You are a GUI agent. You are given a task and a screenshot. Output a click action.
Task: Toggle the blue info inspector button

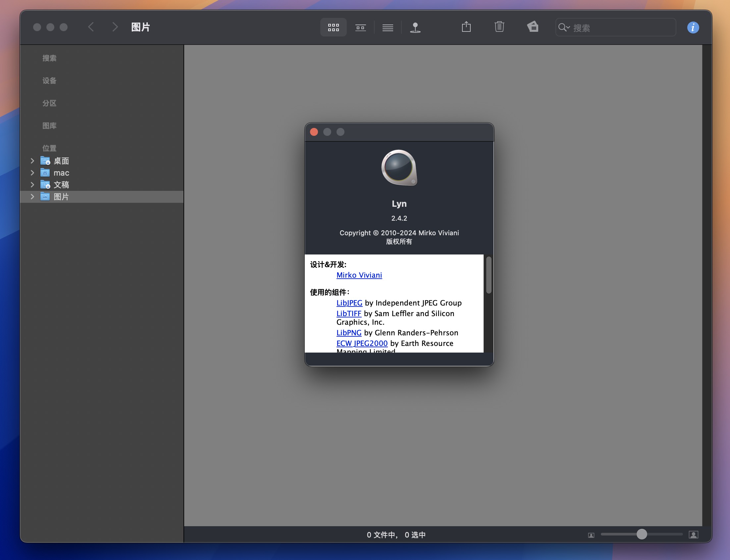(x=693, y=27)
